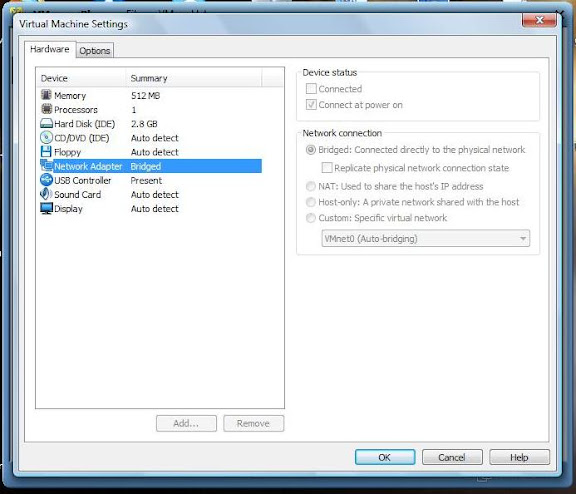Switch to the Options tab

click(x=95, y=51)
